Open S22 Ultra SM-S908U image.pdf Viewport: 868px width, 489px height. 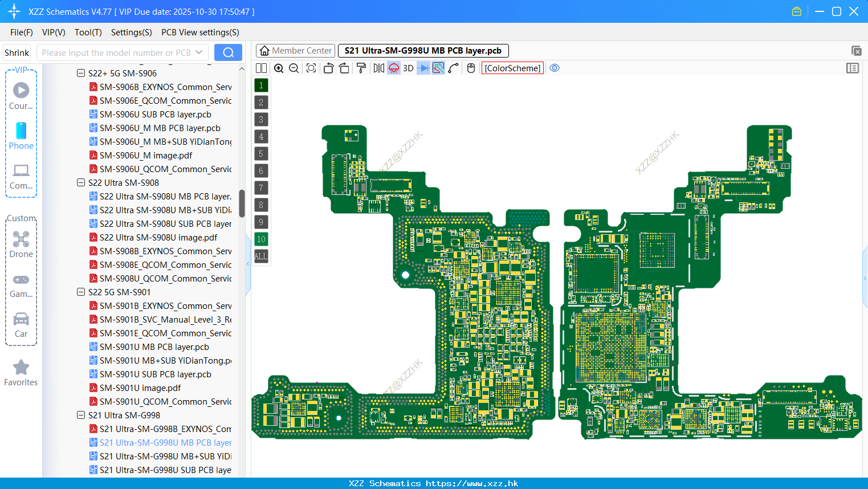(x=158, y=238)
